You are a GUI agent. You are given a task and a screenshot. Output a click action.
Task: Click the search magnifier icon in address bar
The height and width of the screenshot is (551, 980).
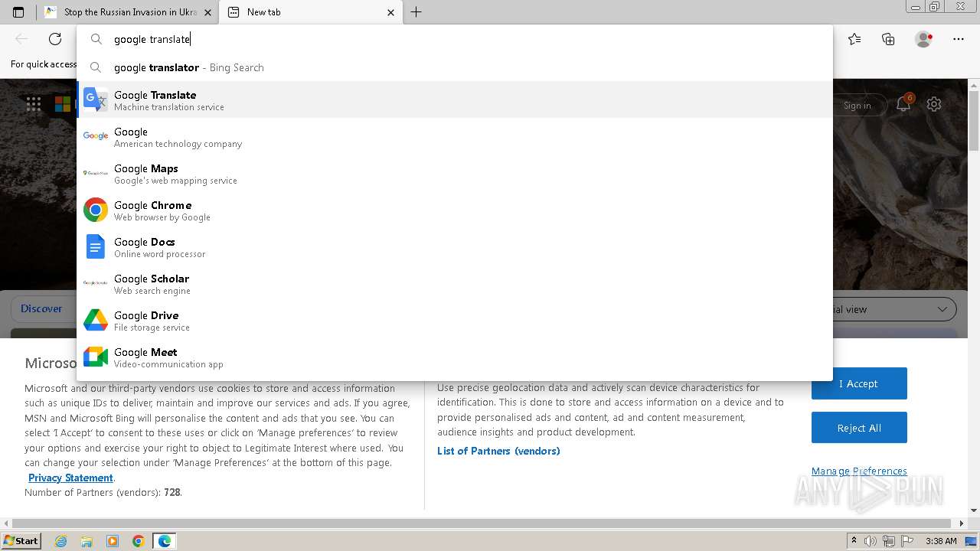click(96, 39)
